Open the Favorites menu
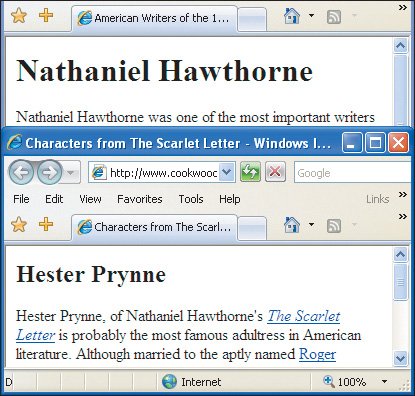 coord(140,199)
